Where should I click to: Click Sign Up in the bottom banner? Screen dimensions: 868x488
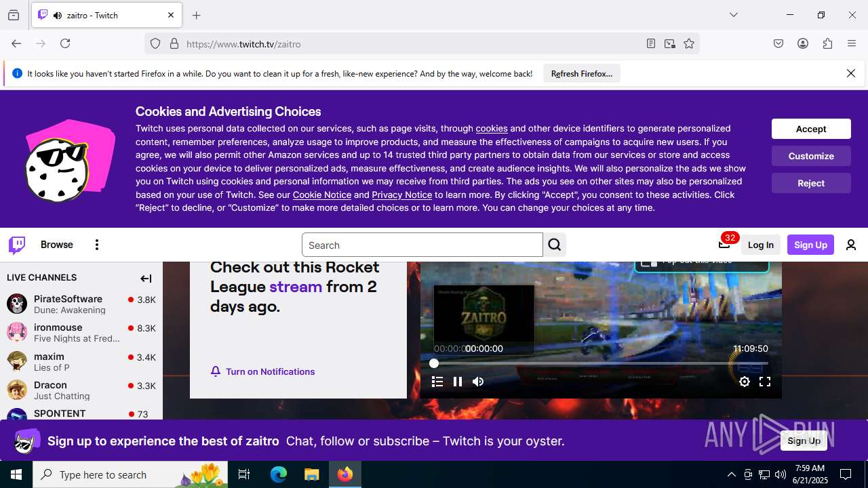point(804,441)
